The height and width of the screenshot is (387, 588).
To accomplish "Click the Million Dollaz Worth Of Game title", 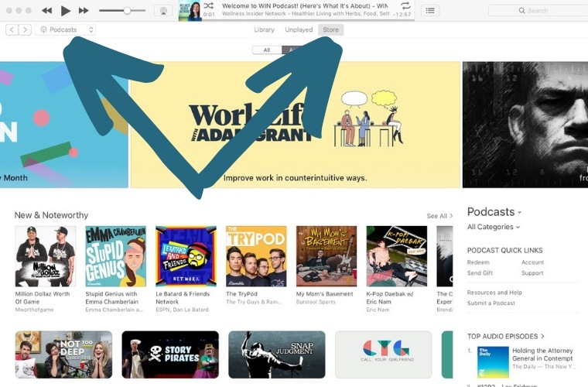I will pos(43,298).
